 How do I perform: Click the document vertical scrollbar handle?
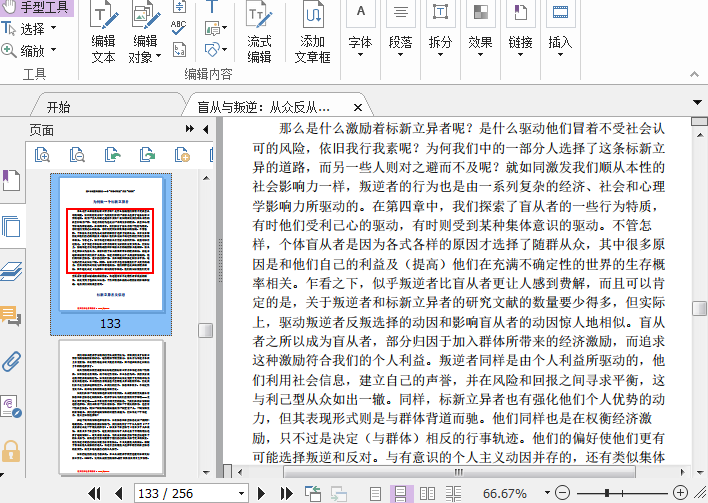pyautogui.click(x=699, y=308)
